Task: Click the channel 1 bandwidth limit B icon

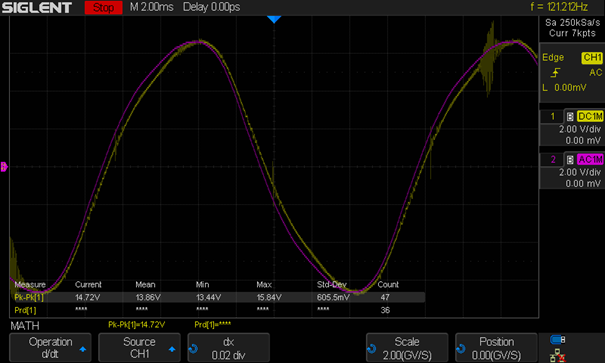Action: 570,116
